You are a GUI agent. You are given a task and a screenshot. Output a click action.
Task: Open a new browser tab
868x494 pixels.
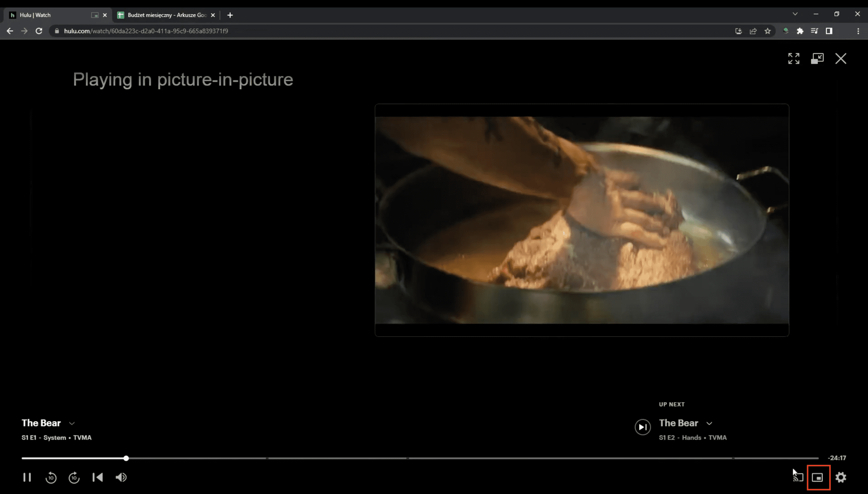click(x=230, y=15)
